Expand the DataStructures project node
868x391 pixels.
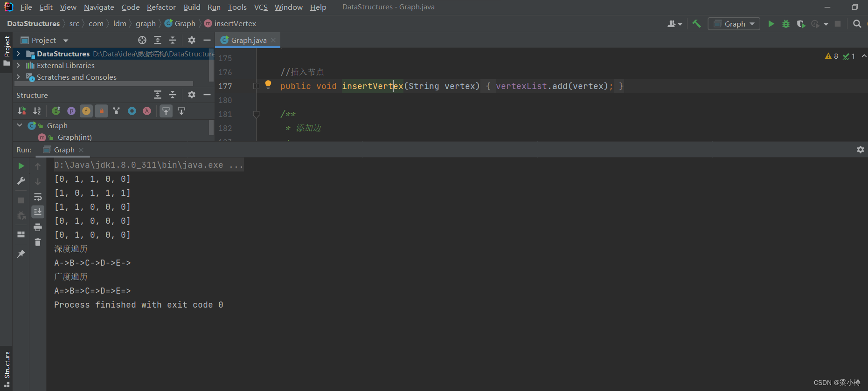click(18, 54)
